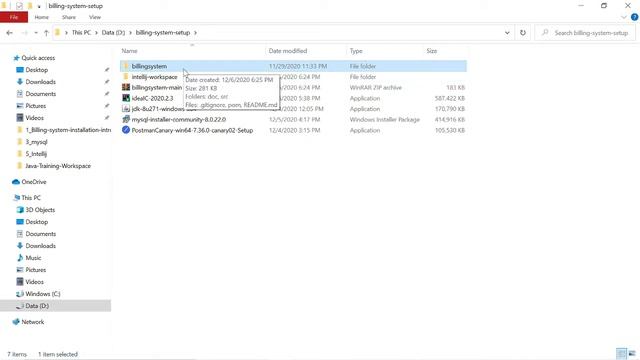The image size is (640, 360).
Task: Open pinned Videos under Quick access
Action: (x=34, y=118)
